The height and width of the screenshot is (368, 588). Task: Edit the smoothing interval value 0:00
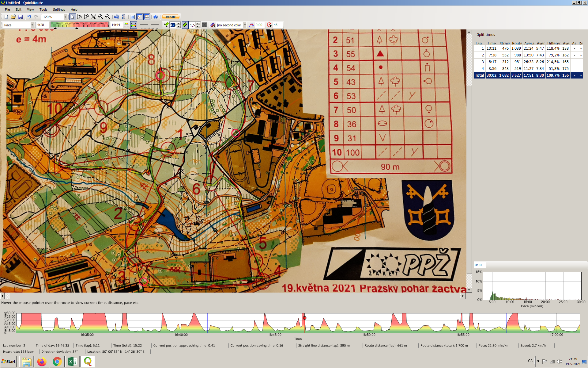259,25
